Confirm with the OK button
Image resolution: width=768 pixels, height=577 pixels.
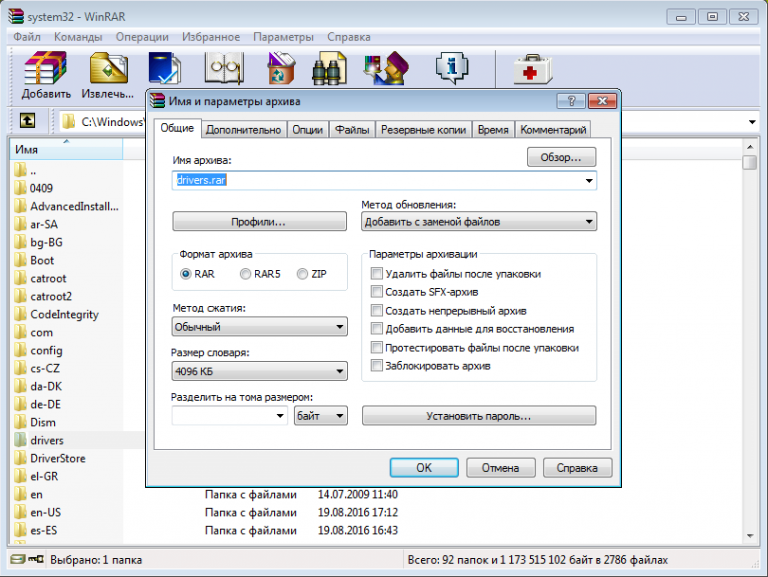pos(424,468)
